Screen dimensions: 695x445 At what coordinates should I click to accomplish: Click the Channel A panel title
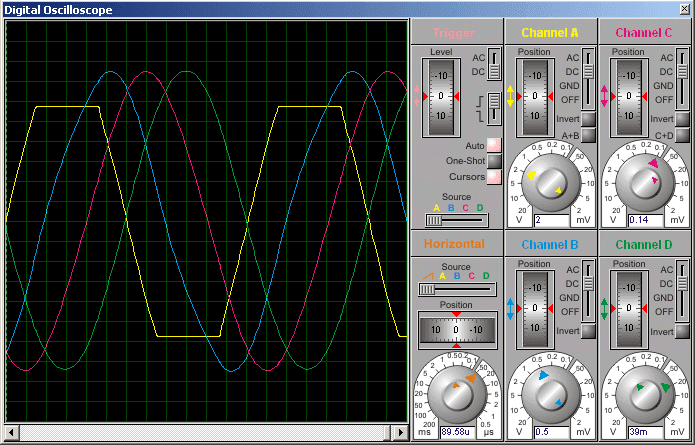[x=550, y=33]
